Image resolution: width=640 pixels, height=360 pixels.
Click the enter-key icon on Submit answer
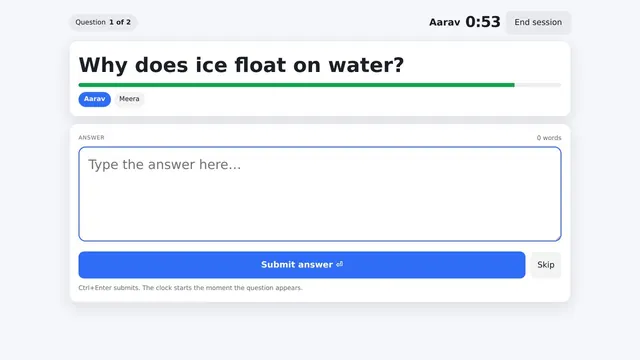tap(339, 264)
